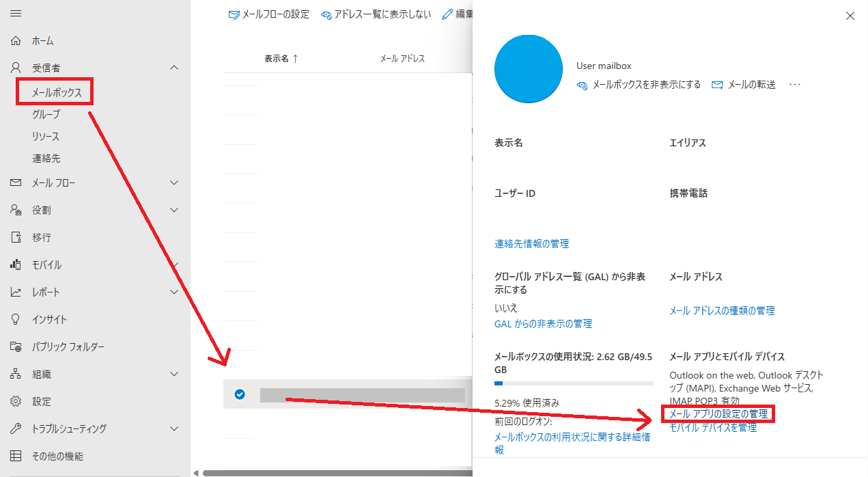Click the レポート chart icon
Viewport: 868px width, 477px height.
16,292
